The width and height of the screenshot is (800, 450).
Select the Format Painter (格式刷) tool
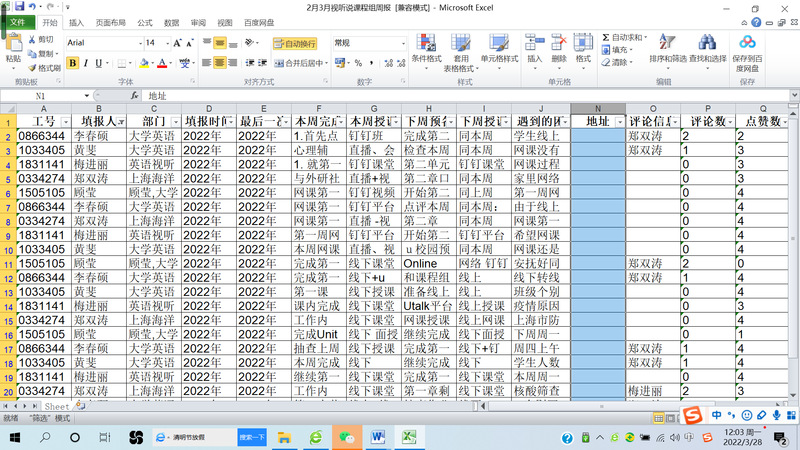[44, 68]
